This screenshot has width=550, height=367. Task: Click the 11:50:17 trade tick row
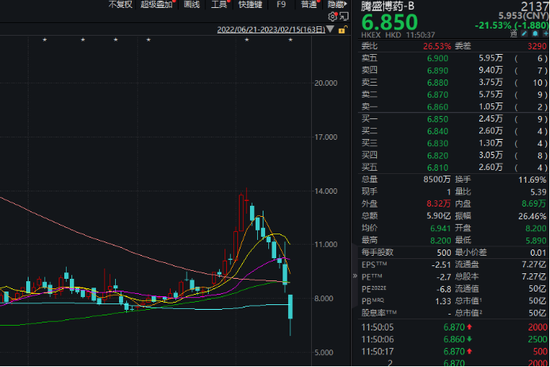[454, 352]
